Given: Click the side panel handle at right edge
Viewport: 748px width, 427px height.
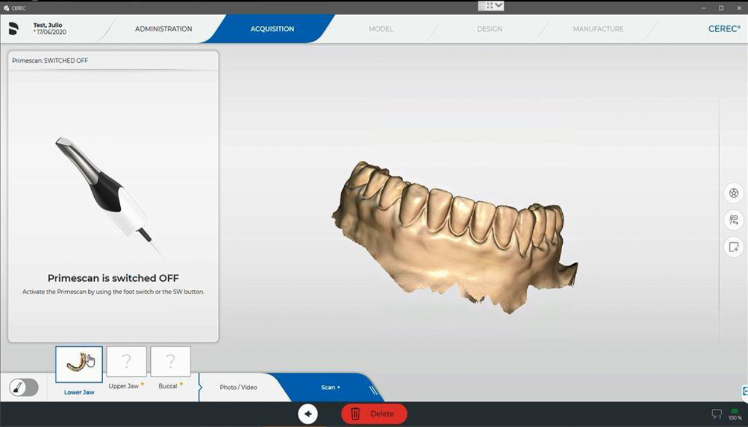Looking at the screenshot, I should coord(745,391).
